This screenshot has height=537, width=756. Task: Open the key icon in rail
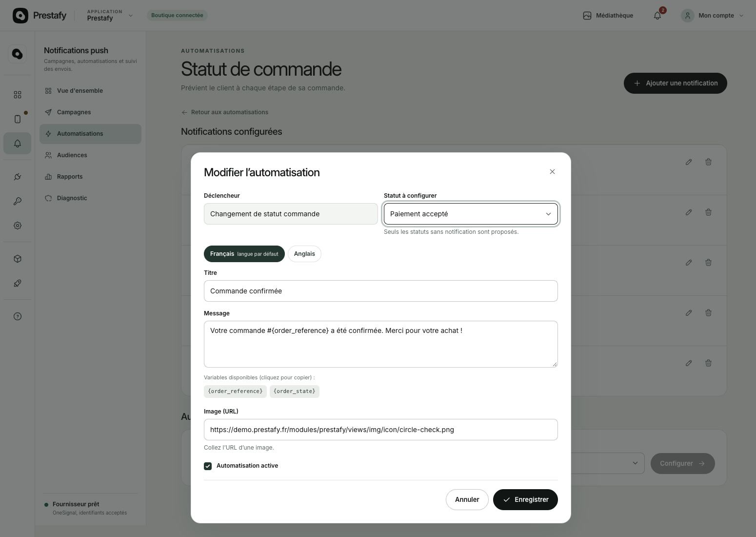click(x=18, y=201)
